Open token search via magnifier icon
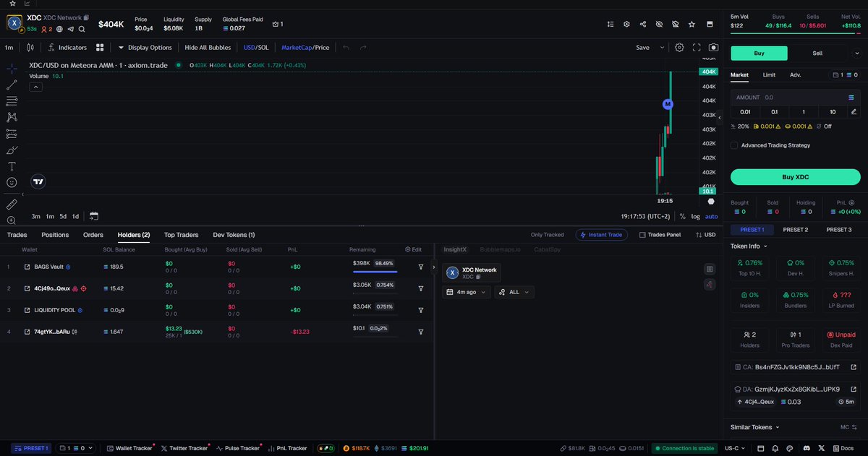This screenshot has width=868, height=456. (82, 29)
